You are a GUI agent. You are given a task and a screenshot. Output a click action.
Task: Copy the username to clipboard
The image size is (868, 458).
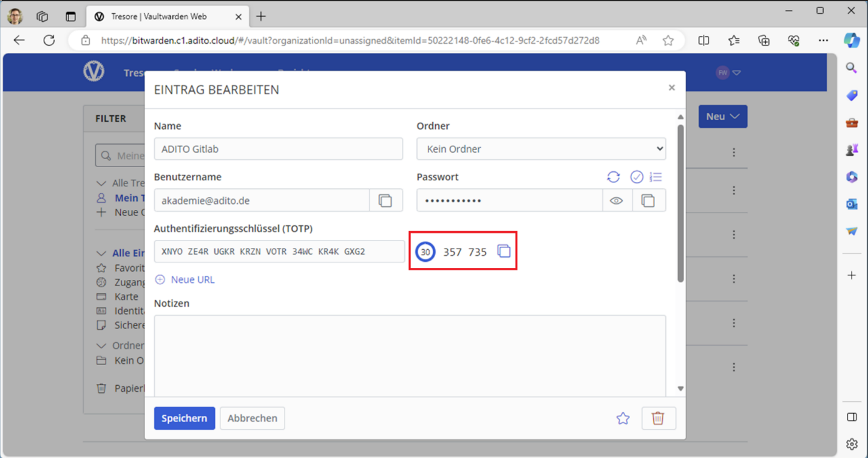[x=385, y=200]
